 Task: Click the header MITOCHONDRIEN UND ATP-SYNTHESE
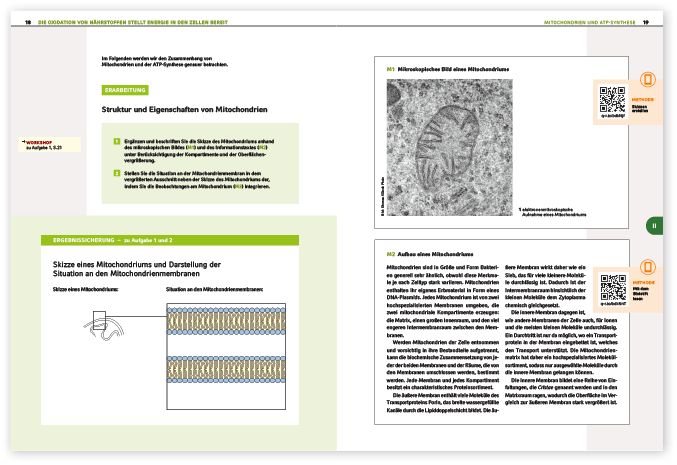click(x=589, y=22)
